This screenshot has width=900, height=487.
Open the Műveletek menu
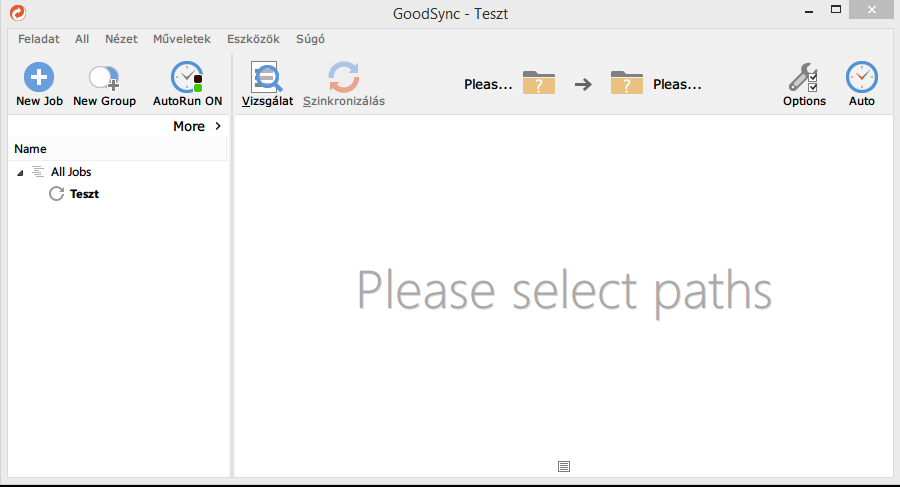point(181,39)
